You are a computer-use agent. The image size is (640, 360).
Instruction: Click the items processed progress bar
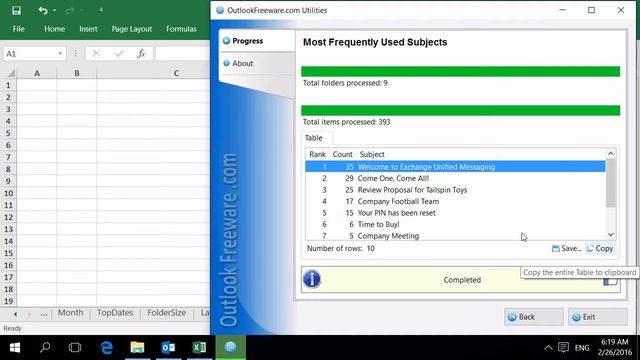(x=460, y=110)
